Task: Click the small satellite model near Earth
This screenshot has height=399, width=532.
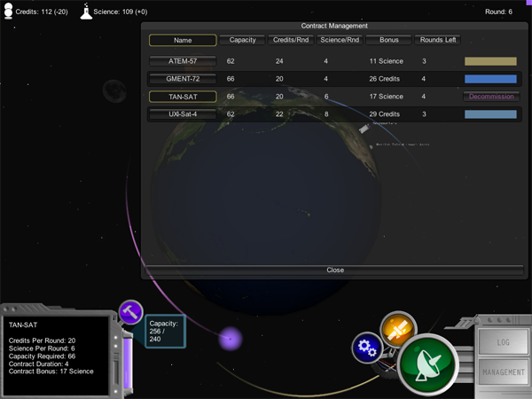Action: point(364,129)
